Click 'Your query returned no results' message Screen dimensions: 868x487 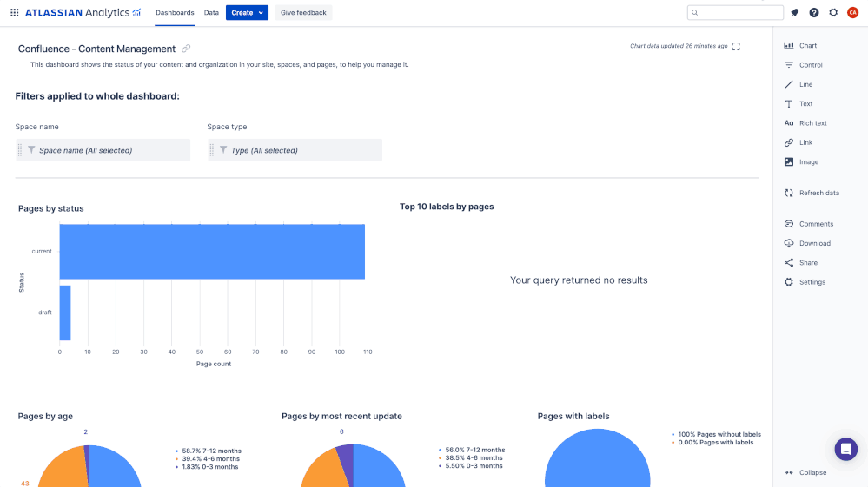[579, 280]
